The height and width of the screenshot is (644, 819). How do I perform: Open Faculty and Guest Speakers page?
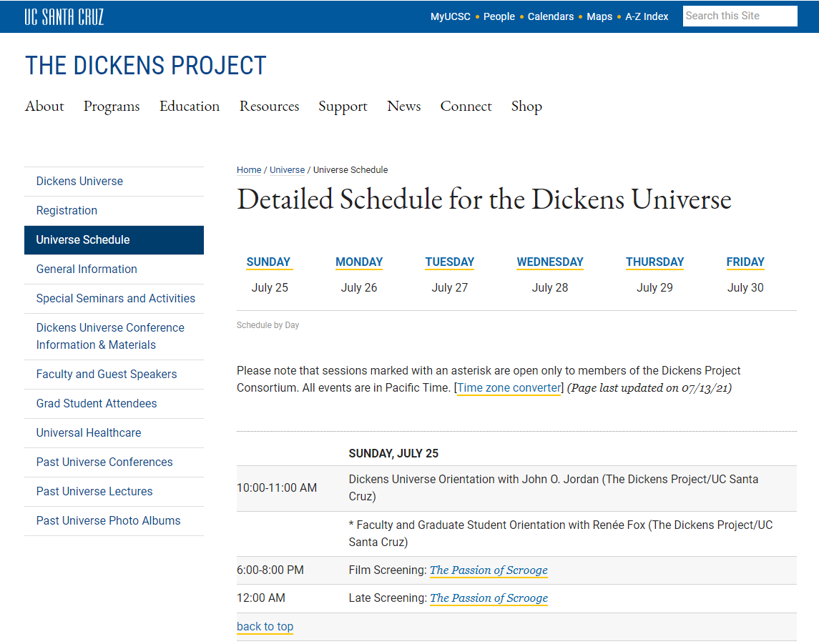click(x=107, y=375)
